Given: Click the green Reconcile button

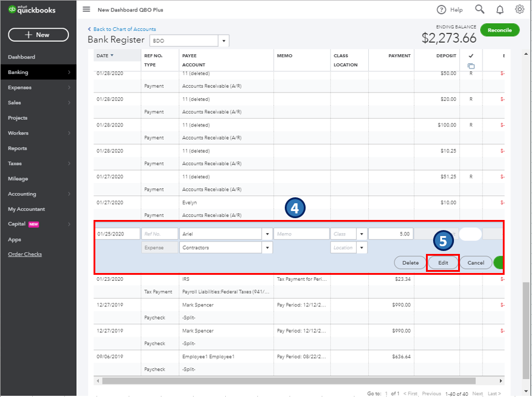Looking at the screenshot, I should click(x=500, y=30).
